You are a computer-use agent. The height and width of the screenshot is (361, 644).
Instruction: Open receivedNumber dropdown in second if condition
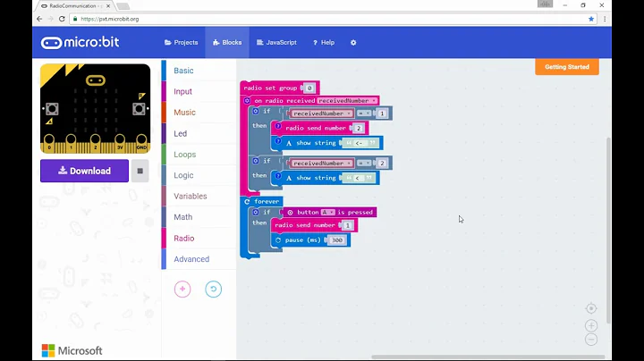pos(322,164)
